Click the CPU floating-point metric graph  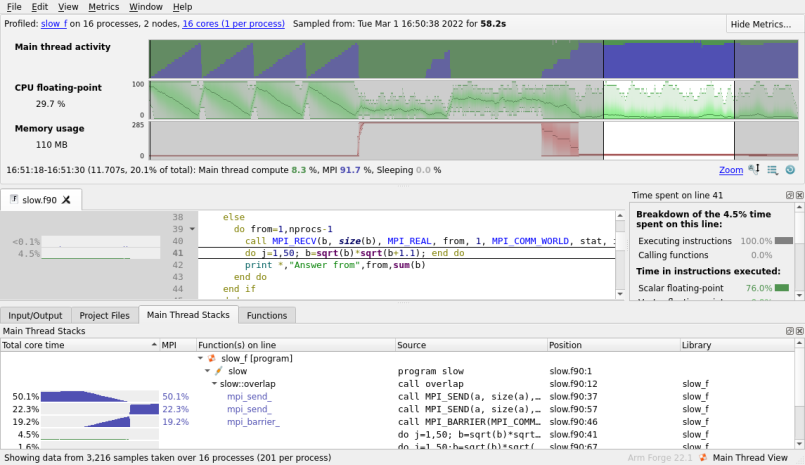pyautogui.click(x=473, y=100)
